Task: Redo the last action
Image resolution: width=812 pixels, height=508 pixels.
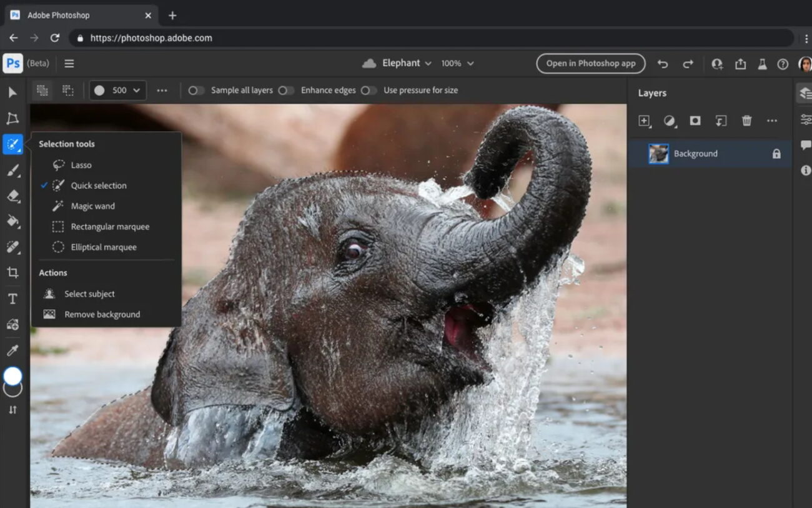Action: tap(688, 64)
